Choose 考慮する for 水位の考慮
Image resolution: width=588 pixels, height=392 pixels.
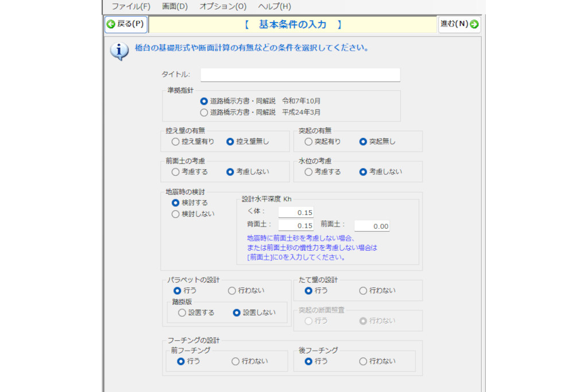(x=309, y=171)
